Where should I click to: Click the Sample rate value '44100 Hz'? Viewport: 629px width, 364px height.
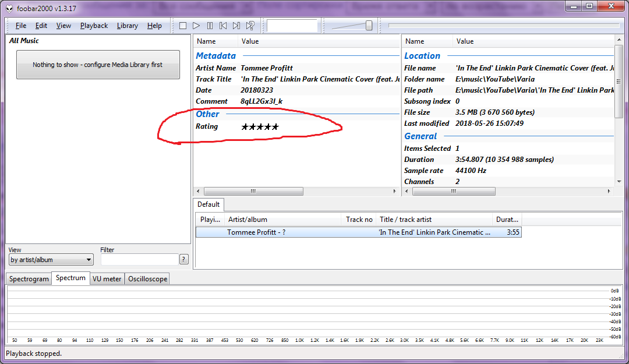471,171
